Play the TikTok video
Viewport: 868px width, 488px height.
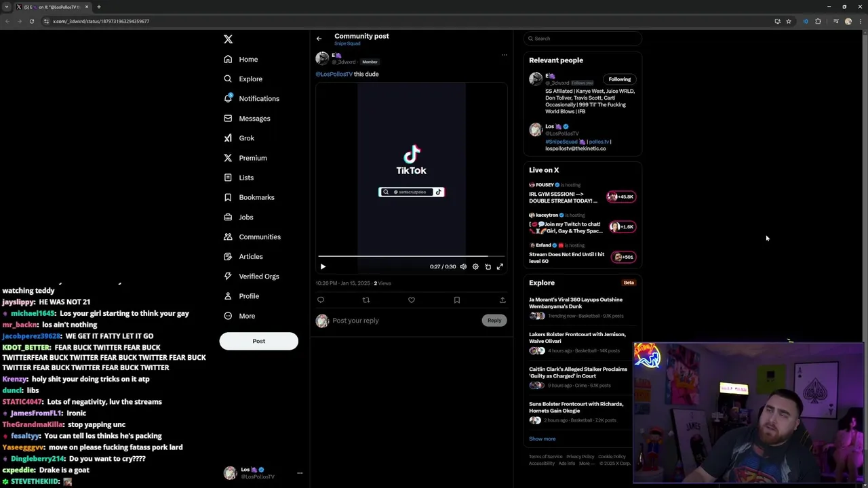pos(323,266)
